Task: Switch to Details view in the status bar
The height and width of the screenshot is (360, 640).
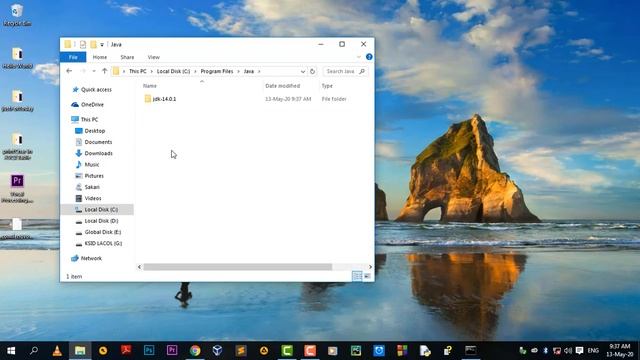Action: (357, 276)
